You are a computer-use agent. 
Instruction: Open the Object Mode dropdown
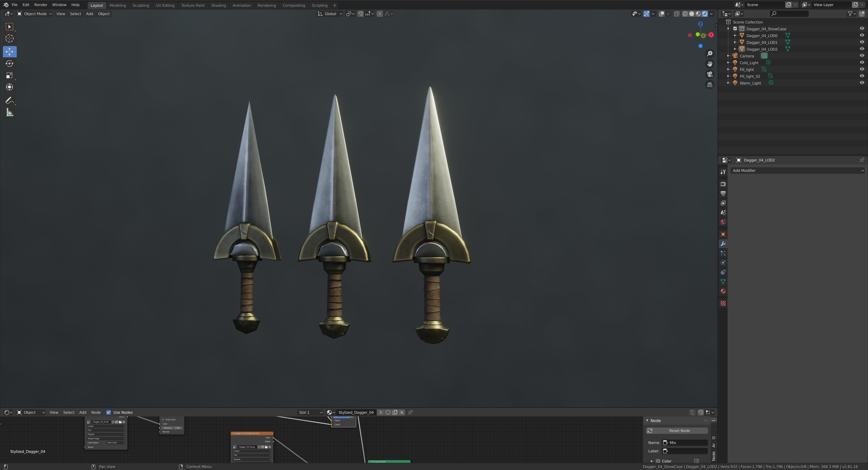pos(34,14)
